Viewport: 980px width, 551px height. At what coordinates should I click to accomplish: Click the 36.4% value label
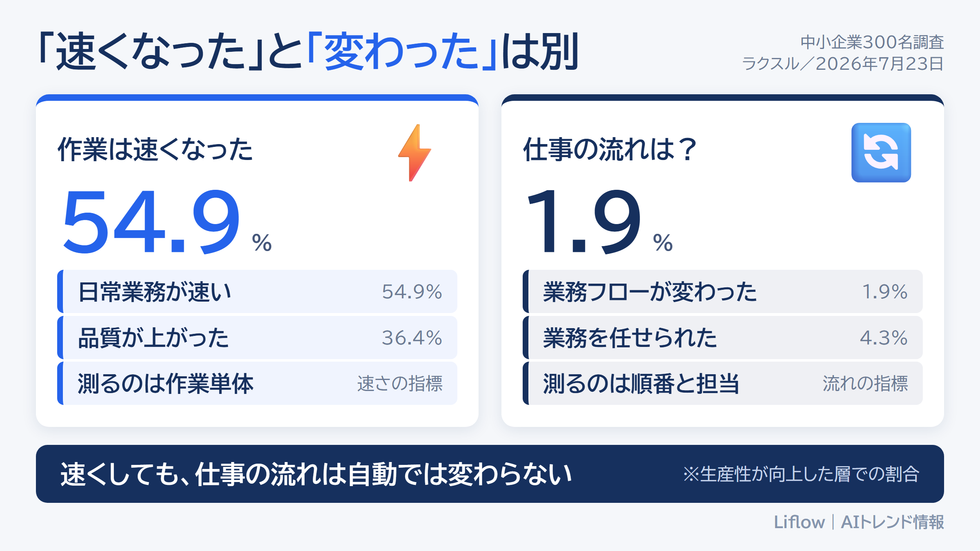[x=412, y=338]
